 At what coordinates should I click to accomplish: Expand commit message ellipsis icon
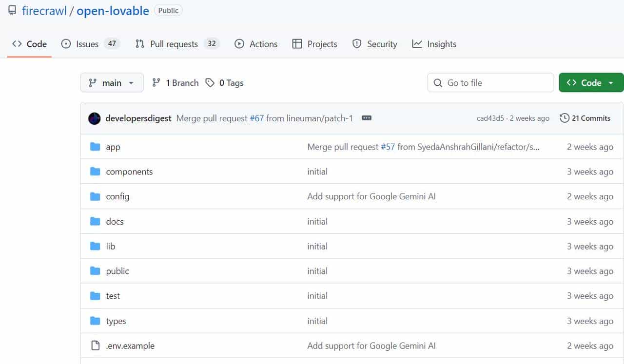[x=367, y=118]
